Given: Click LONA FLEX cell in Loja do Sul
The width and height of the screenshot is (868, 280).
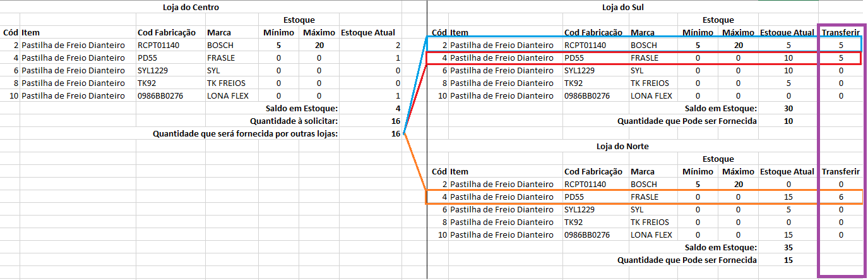Looking at the screenshot, I should coord(651,95).
